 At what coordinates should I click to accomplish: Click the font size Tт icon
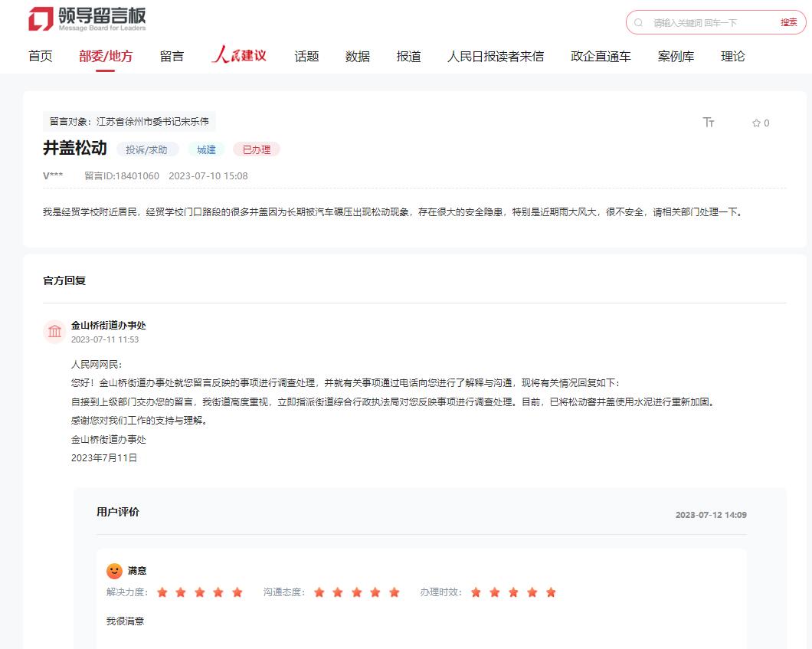(709, 123)
